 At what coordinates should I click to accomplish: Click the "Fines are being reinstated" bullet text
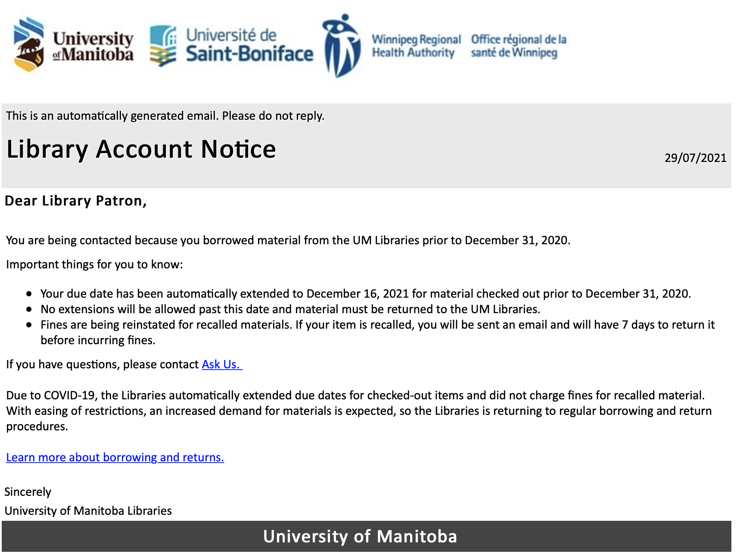point(377,325)
